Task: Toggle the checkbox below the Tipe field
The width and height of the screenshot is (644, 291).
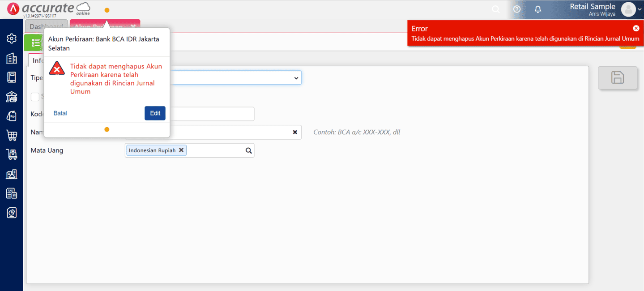Action: 35,97
